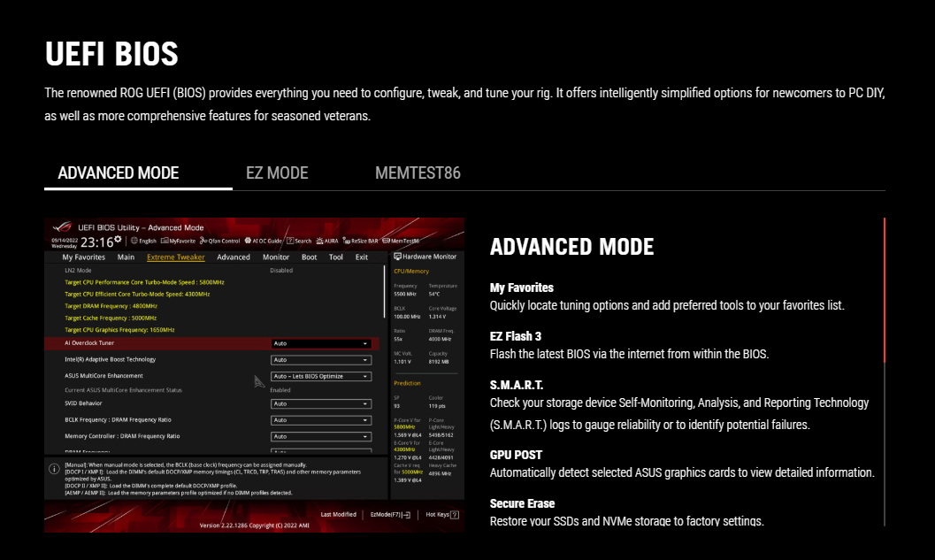The height and width of the screenshot is (560, 935).
Task: Expand the Ai Overclock Tuner dropdown
Action: [x=320, y=343]
